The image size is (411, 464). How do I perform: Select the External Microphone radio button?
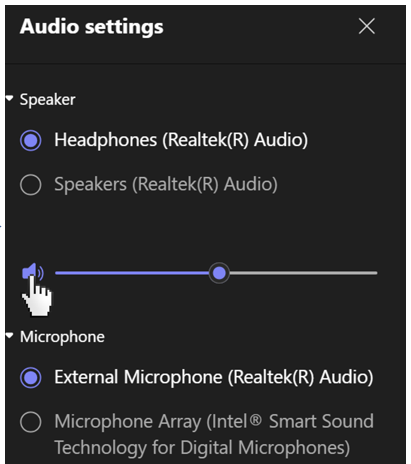(31, 377)
